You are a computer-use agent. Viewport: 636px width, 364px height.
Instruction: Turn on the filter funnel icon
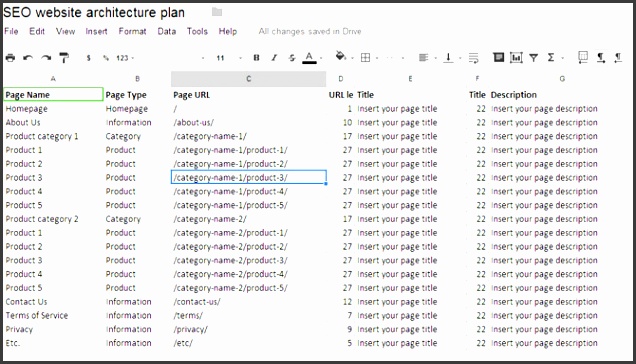coord(534,58)
